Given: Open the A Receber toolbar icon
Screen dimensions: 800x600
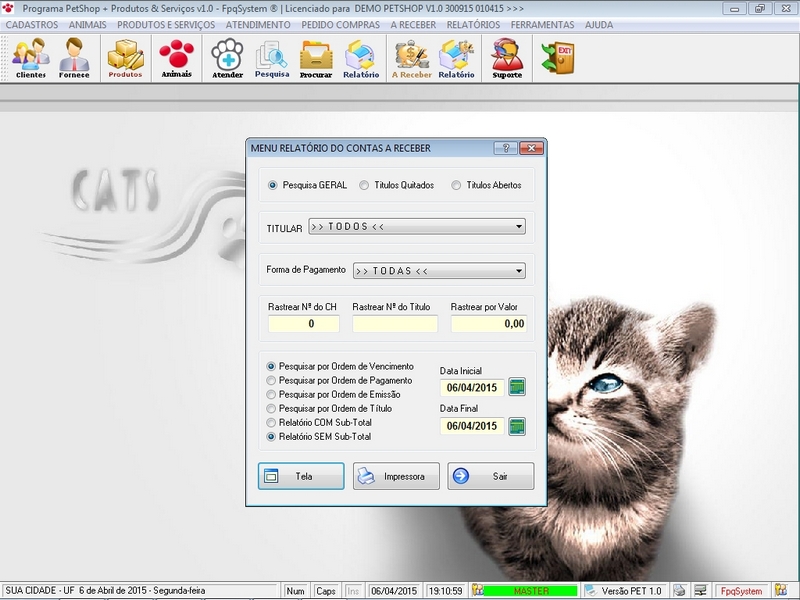Looking at the screenshot, I should coord(411,58).
